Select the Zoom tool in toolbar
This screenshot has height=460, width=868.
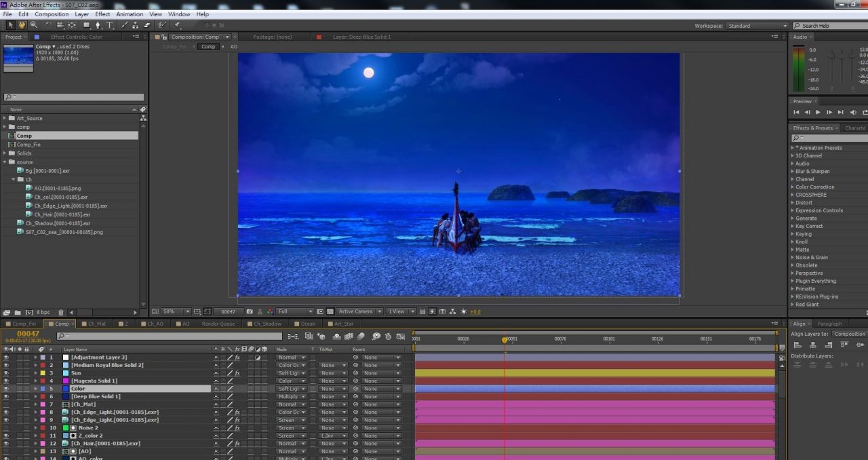click(x=34, y=25)
